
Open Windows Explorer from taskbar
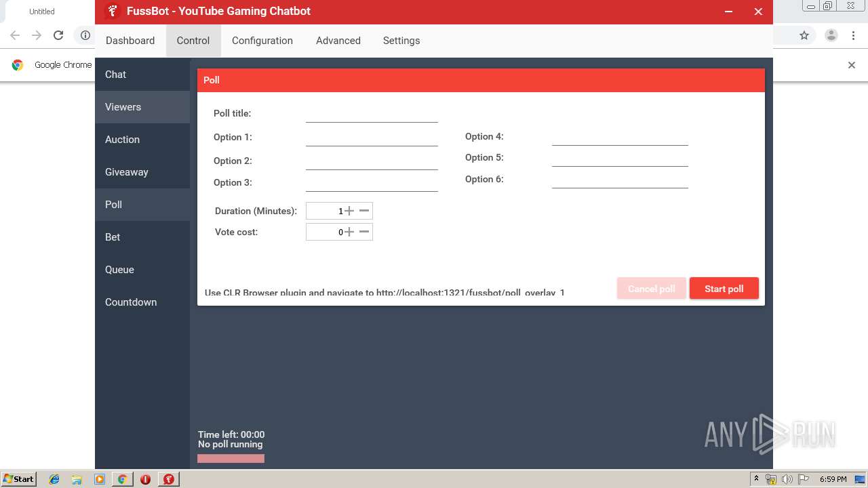coord(77,479)
